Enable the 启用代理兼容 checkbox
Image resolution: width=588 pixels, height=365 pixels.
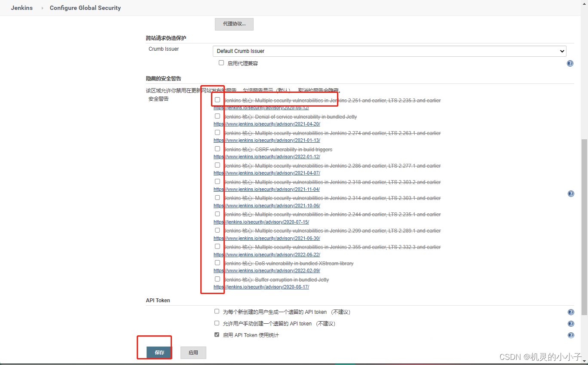point(221,63)
